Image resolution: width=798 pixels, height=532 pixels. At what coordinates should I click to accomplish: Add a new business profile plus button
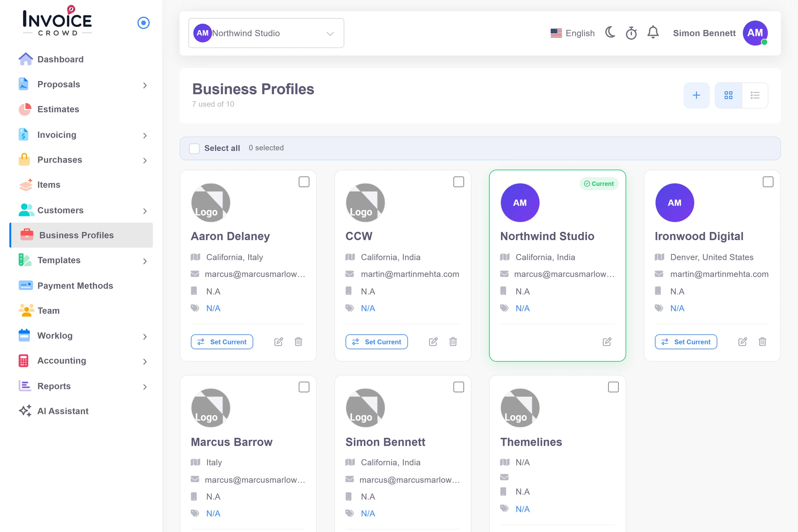(x=696, y=95)
